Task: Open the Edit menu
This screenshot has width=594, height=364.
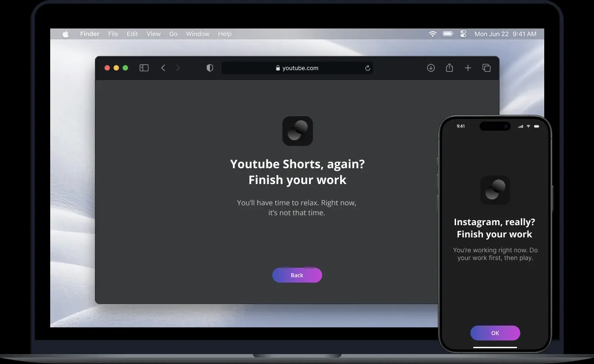Action: [x=132, y=34]
